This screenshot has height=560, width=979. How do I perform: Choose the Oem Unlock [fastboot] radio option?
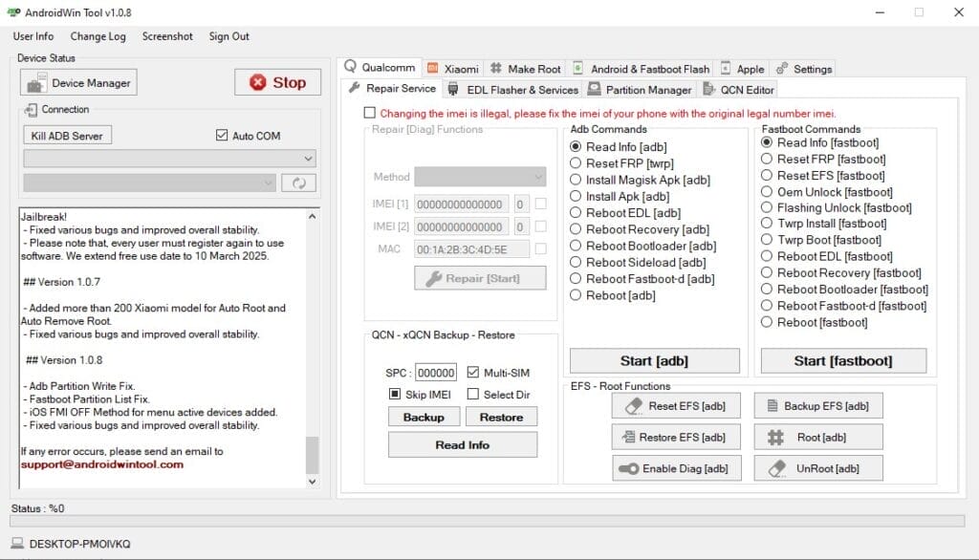[x=767, y=191]
